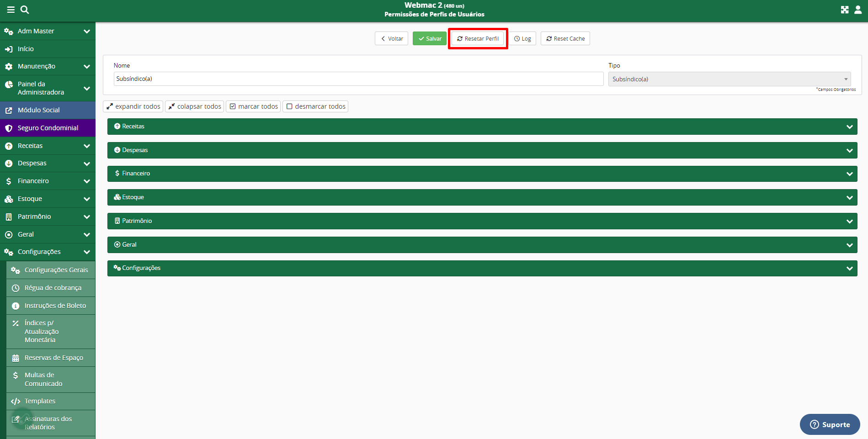Check all with marcar todos

[x=254, y=106]
